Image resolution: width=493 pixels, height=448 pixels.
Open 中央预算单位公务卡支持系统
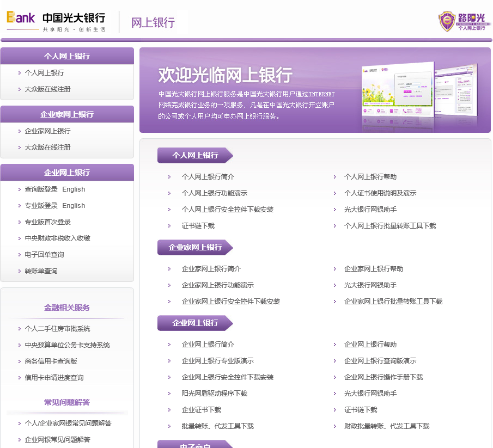pos(68,345)
